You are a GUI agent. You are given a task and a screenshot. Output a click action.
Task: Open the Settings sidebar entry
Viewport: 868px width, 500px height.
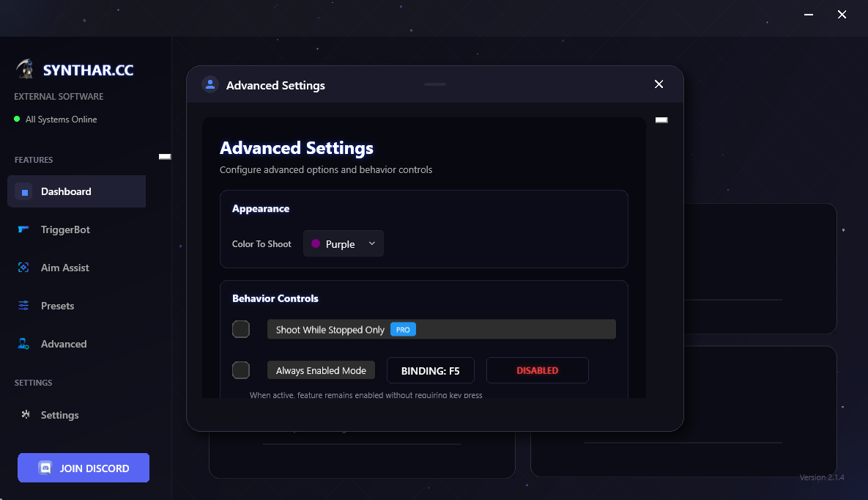point(76,415)
